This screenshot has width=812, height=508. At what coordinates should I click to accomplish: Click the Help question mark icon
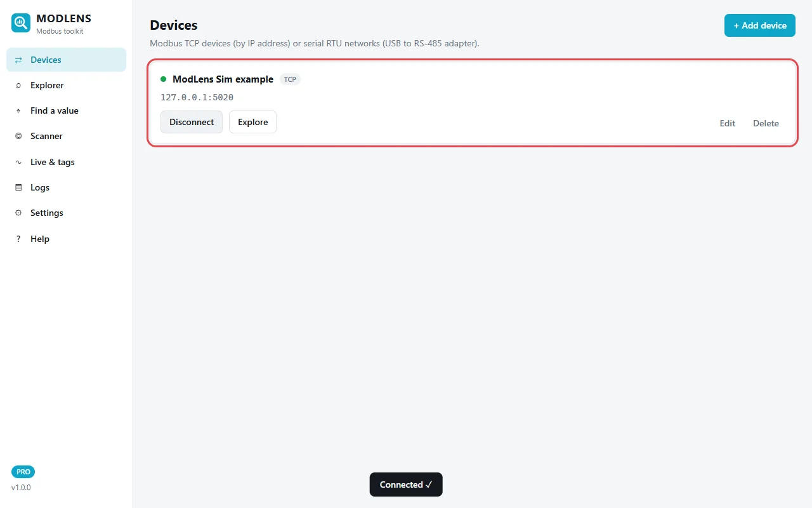tap(18, 239)
